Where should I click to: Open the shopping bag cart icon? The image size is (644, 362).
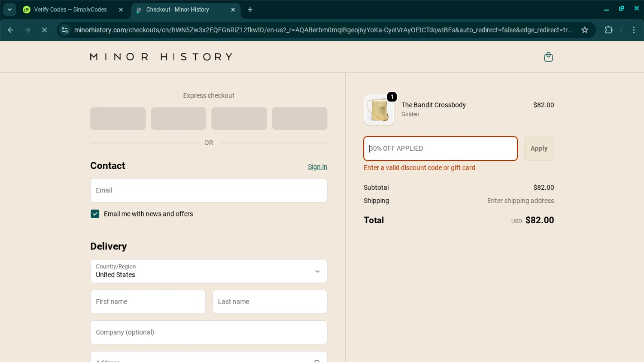click(x=548, y=57)
